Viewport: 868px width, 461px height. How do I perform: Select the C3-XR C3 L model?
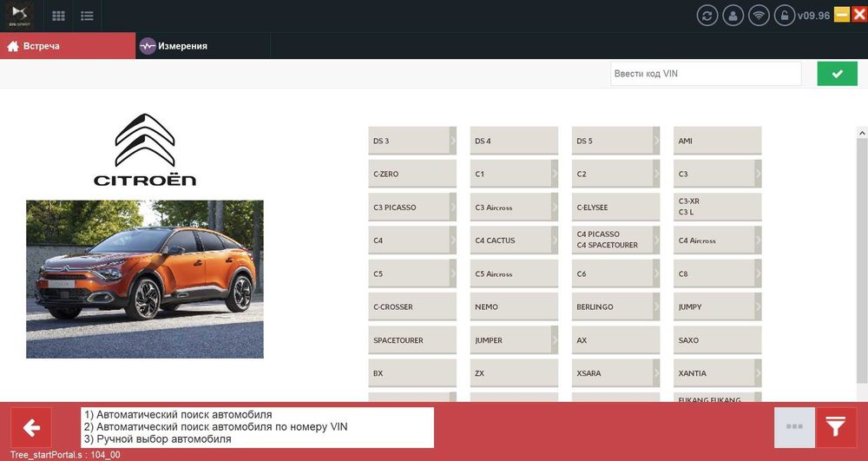(x=718, y=207)
